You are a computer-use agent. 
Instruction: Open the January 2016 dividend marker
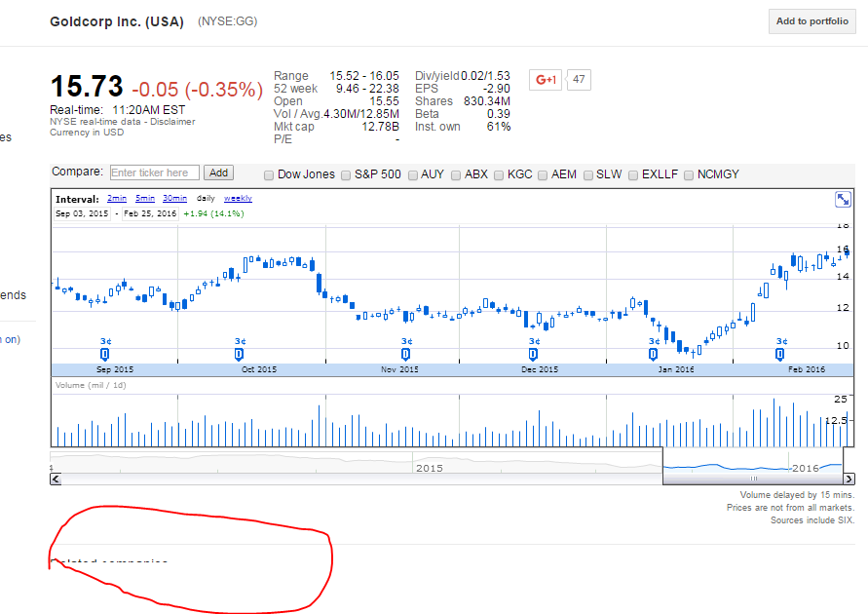(x=654, y=354)
